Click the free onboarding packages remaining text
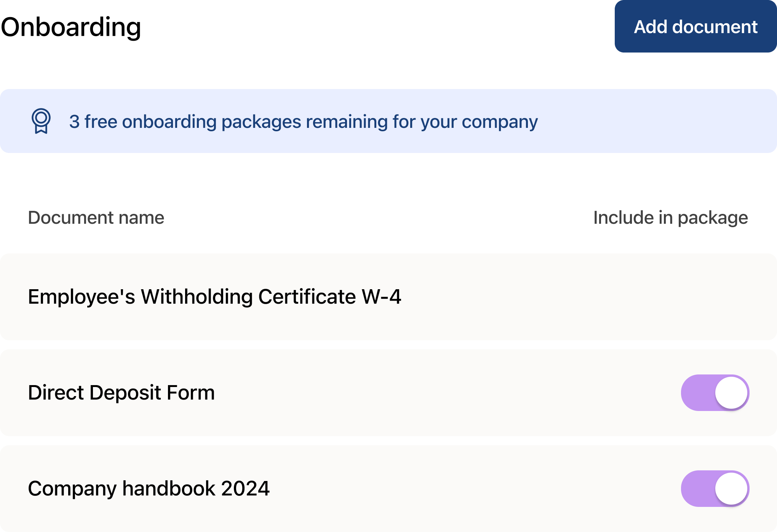 click(x=303, y=122)
